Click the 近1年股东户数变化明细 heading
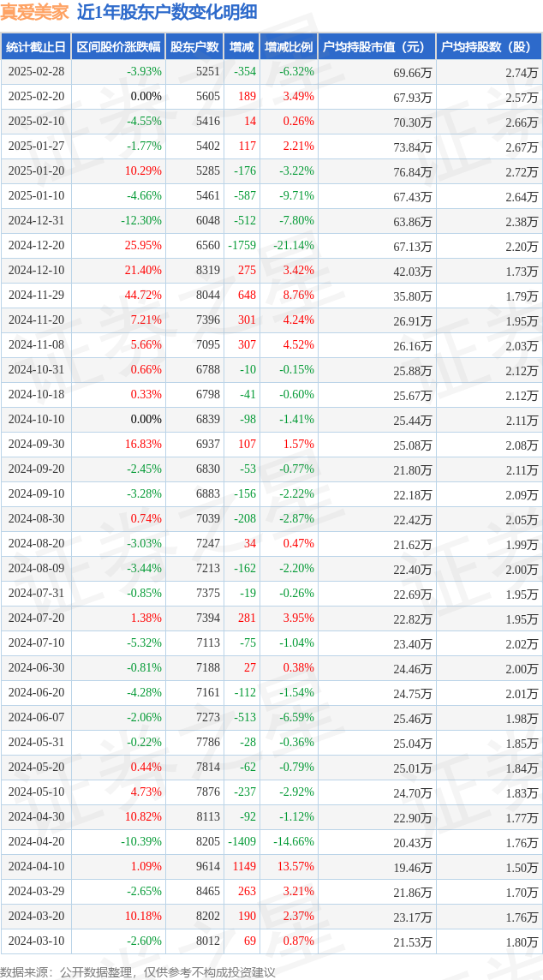 [x=166, y=13]
